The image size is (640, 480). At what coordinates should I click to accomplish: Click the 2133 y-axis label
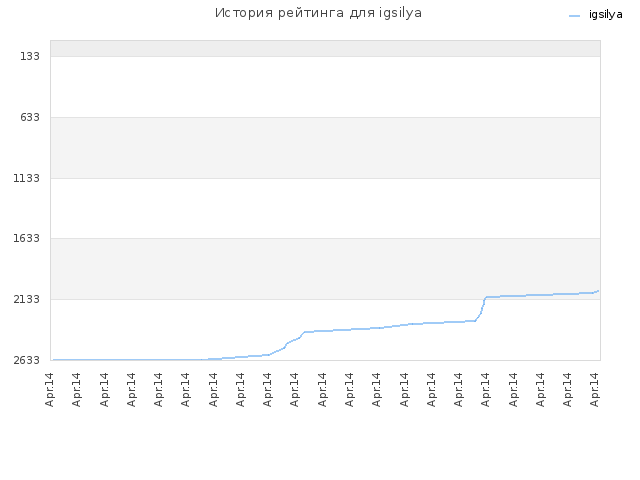[x=27, y=299]
